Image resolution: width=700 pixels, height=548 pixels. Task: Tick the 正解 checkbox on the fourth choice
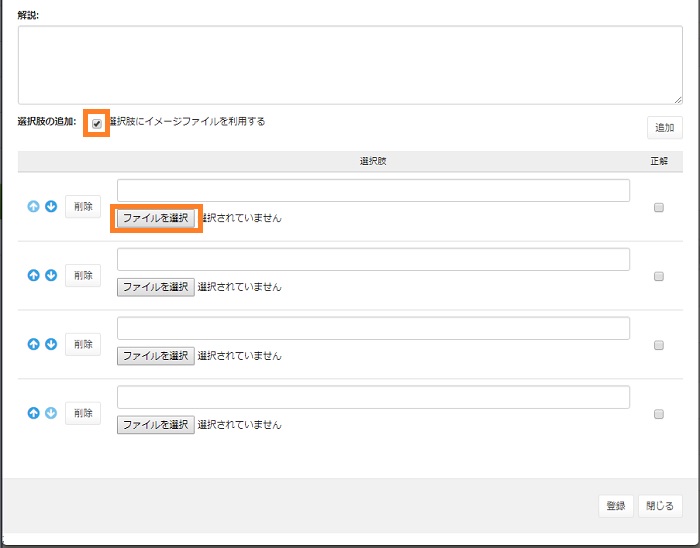658,414
